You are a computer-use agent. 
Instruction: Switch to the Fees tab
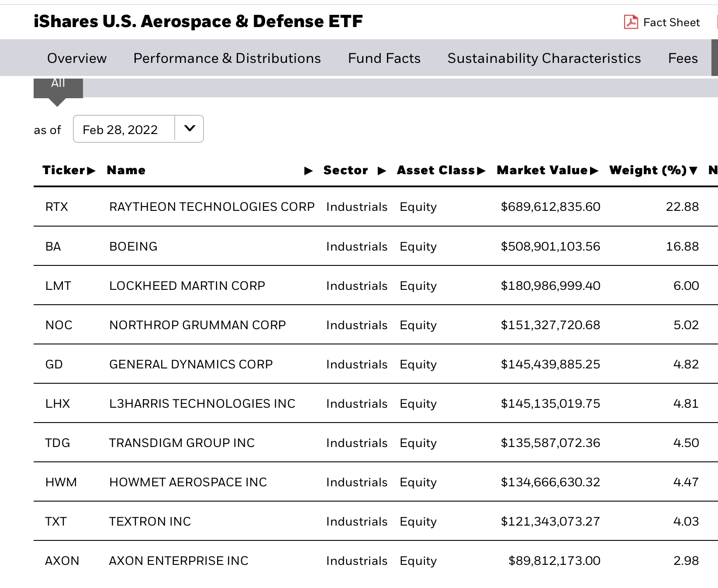tap(683, 58)
